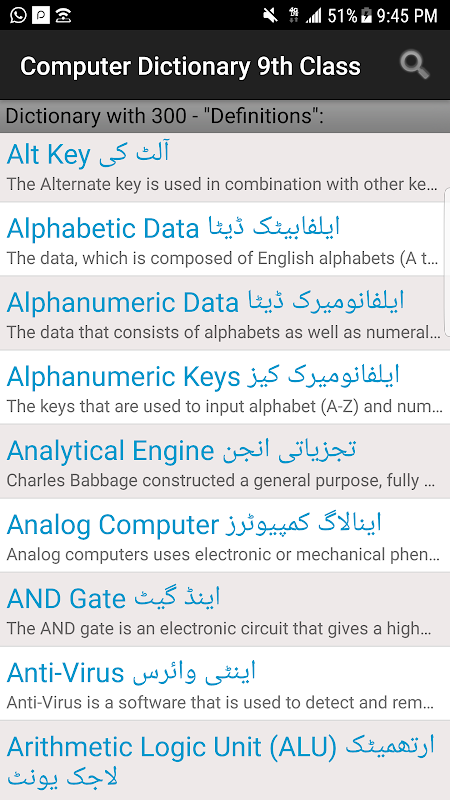Open Arithmetic Logic Unit (ALU) entry
Image resolution: width=450 pixels, height=800 pixels.
[x=225, y=761]
